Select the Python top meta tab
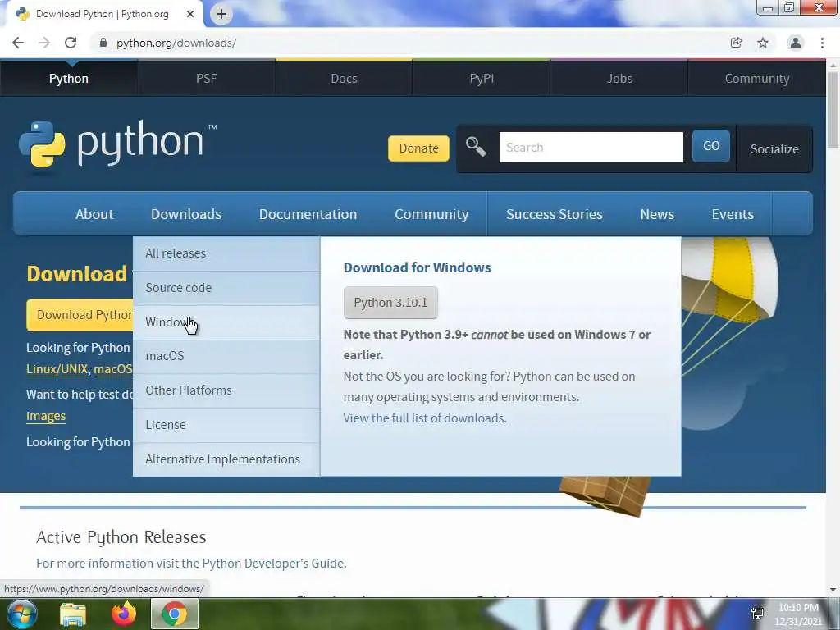Image resolution: width=840 pixels, height=630 pixels. (x=69, y=78)
